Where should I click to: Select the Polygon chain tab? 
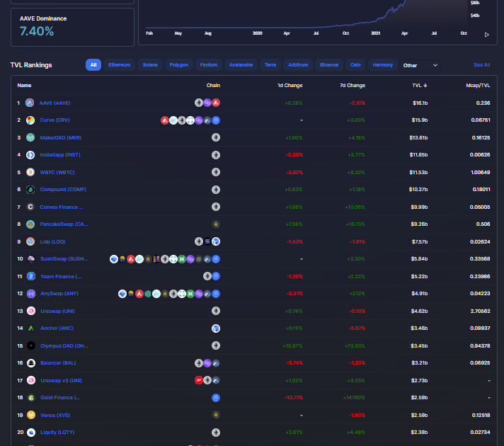179,65
